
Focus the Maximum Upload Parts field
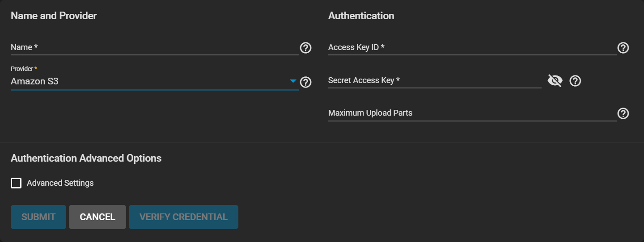pos(472,113)
